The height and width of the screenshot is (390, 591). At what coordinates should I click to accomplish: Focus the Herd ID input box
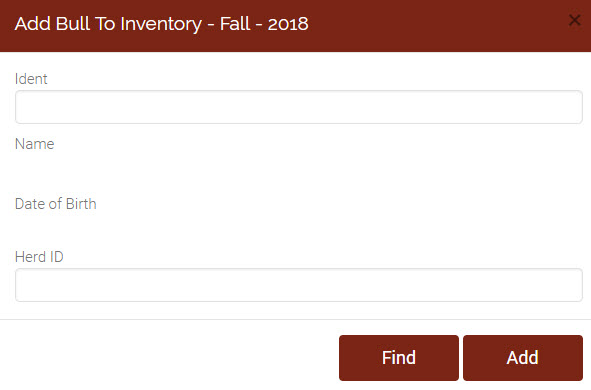pos(299,285)
